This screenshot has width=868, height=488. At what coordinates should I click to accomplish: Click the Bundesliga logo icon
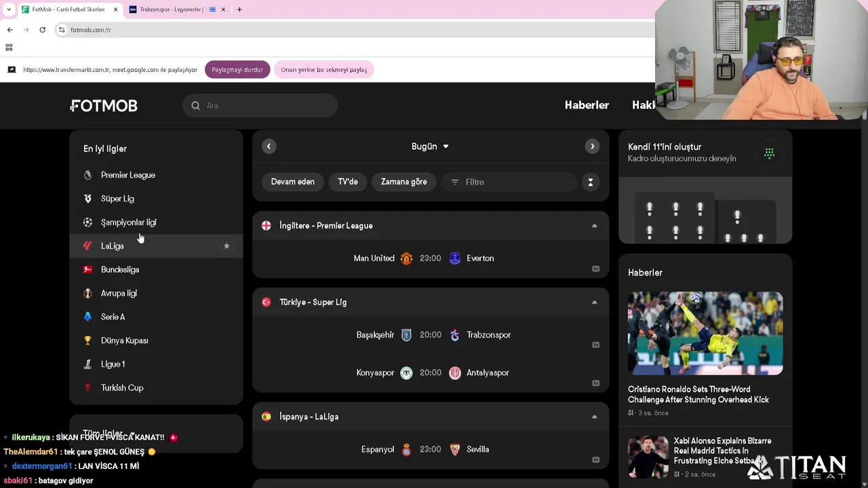[87, 270]
